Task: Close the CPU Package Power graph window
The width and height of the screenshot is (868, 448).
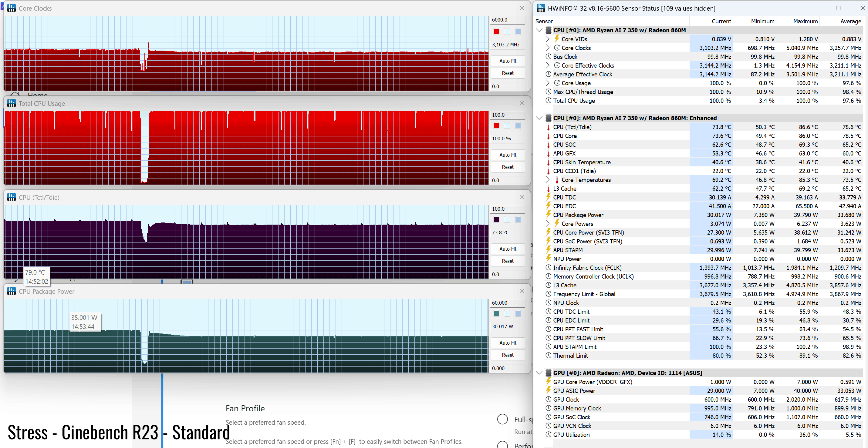Action: [522, 291]
